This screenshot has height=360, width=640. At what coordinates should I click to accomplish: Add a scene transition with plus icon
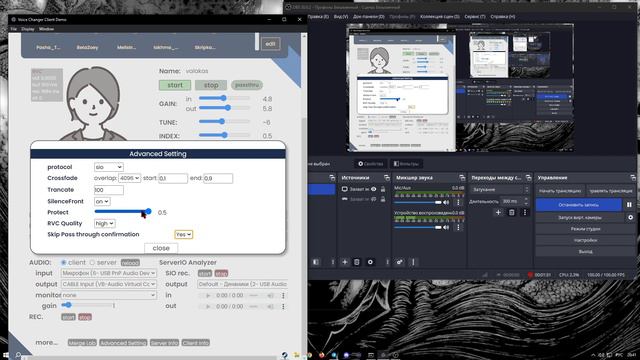tap(498, 212)
